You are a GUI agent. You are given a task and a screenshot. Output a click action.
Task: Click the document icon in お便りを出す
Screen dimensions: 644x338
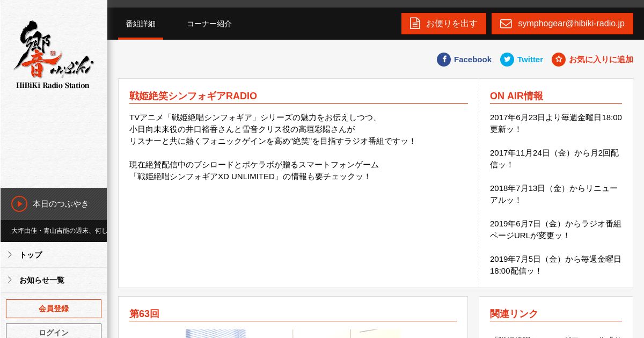coord(415,24)
